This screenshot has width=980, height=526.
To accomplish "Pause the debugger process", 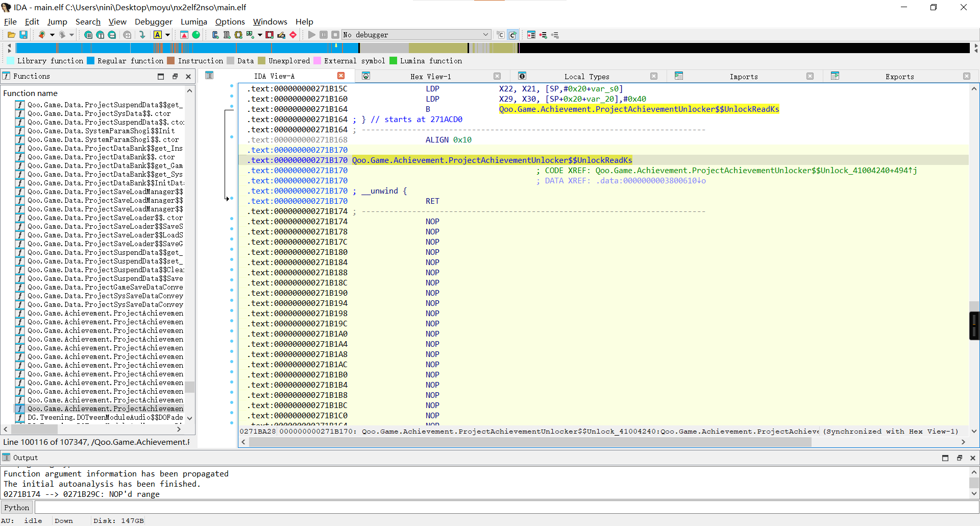I will (x=324, y=35).
